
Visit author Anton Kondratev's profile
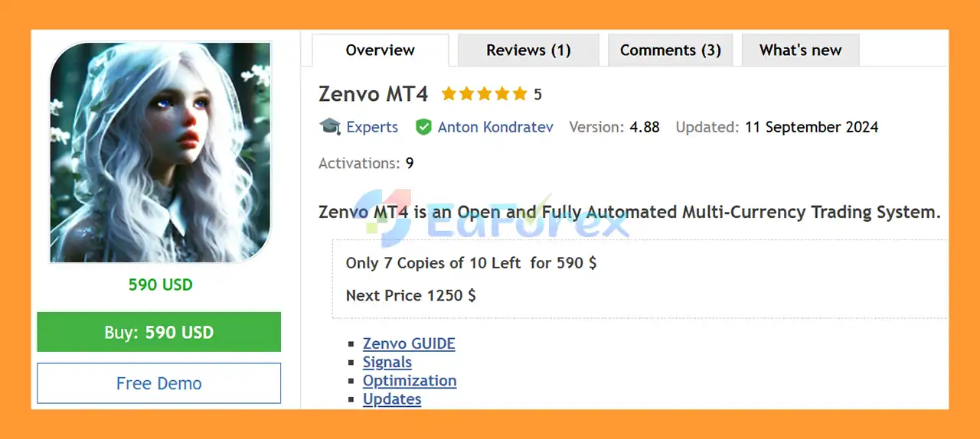(x=495, y=127)
